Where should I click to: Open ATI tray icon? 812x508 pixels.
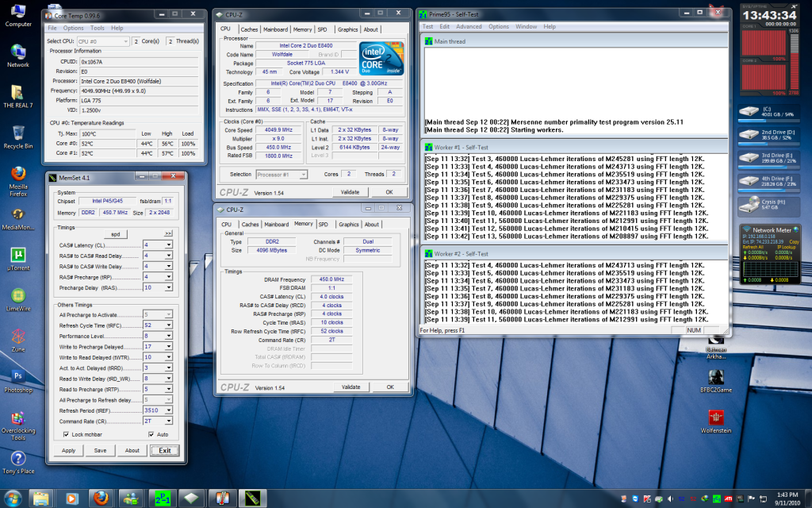point(728,498)
